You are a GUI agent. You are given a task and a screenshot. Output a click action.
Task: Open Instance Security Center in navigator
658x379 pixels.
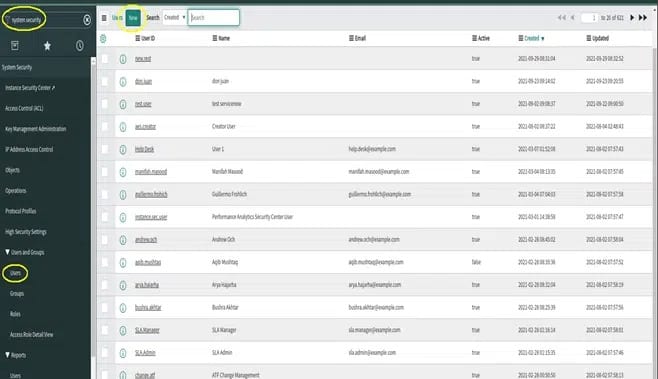pyautogui.click(x=30, y=88)
